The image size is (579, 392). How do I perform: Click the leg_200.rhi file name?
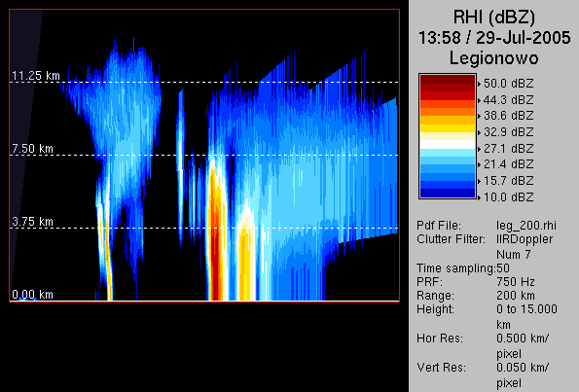526,225
